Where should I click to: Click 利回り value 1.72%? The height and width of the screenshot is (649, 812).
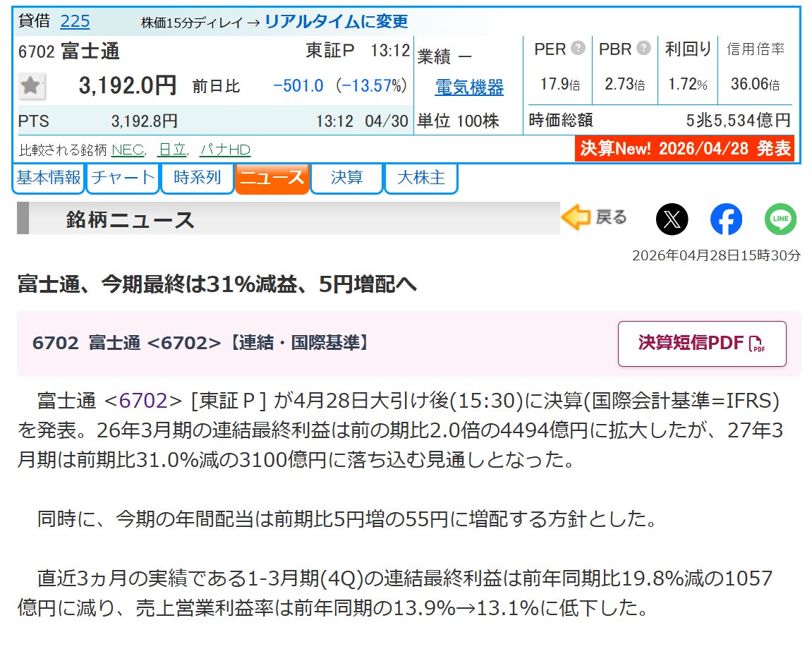pos(688,84)
